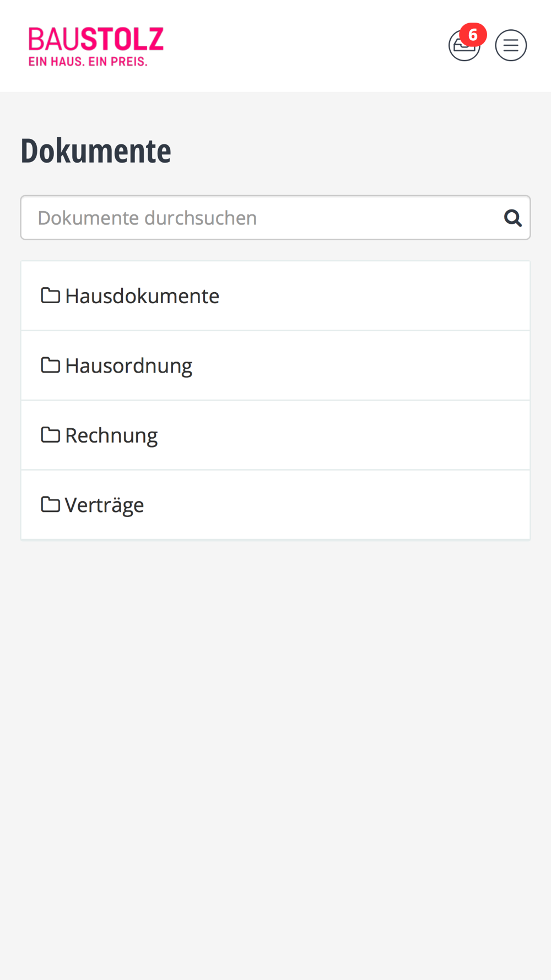Click the magnifying glass search icon
Screen dimensions: 551x980
pyautogui.click(x=512, y=218)
